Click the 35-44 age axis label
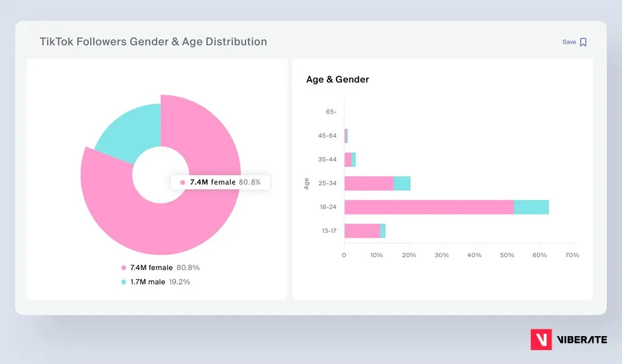Image resolution: width=622 pixels, height=364 pixels. pos(327,160)
